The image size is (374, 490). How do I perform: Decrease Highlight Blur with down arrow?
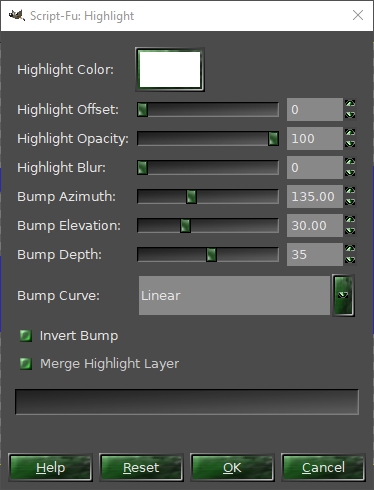(x=350, y=173)
